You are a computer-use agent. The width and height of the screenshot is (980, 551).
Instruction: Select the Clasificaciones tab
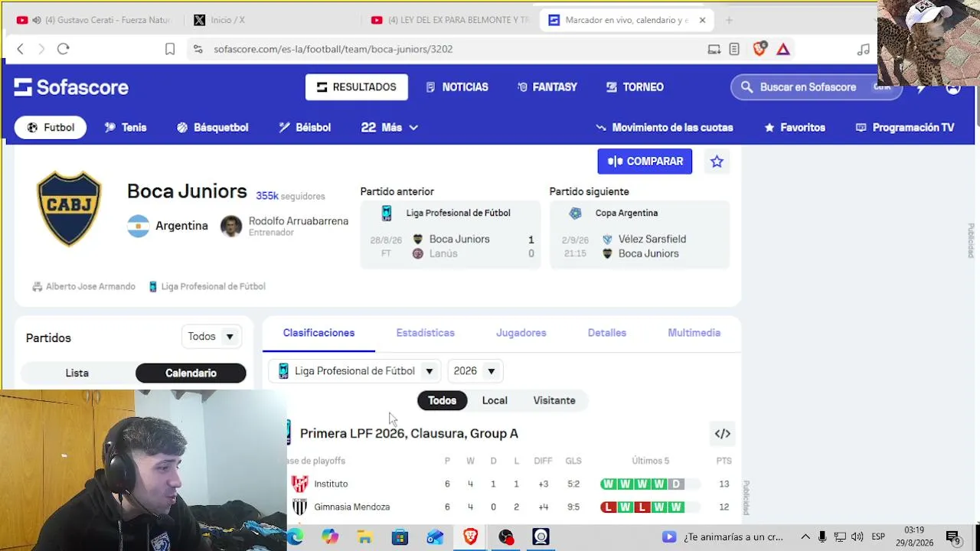318,333
